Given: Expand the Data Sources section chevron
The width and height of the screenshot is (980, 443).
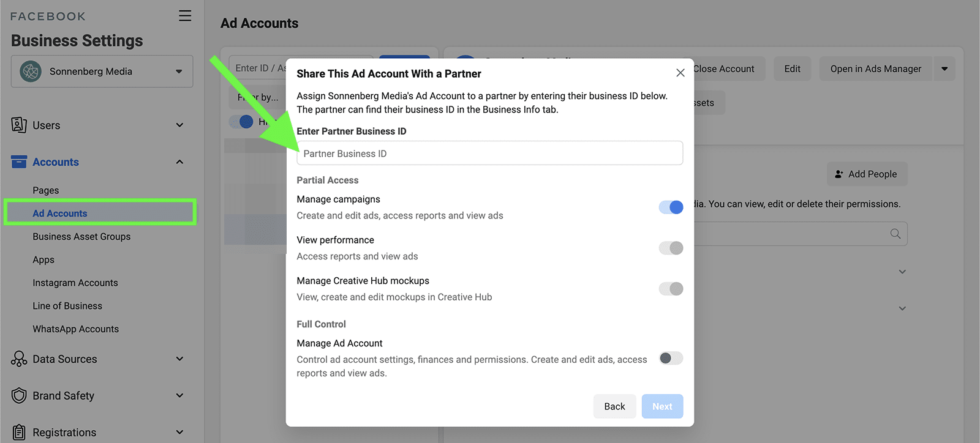Looking at the screenshot, I should pos(179,359).
